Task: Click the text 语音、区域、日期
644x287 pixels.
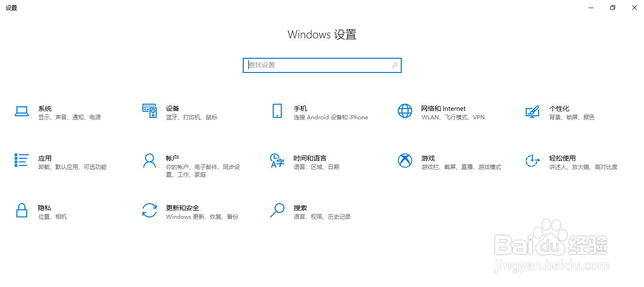Action: tap(317, 167)
